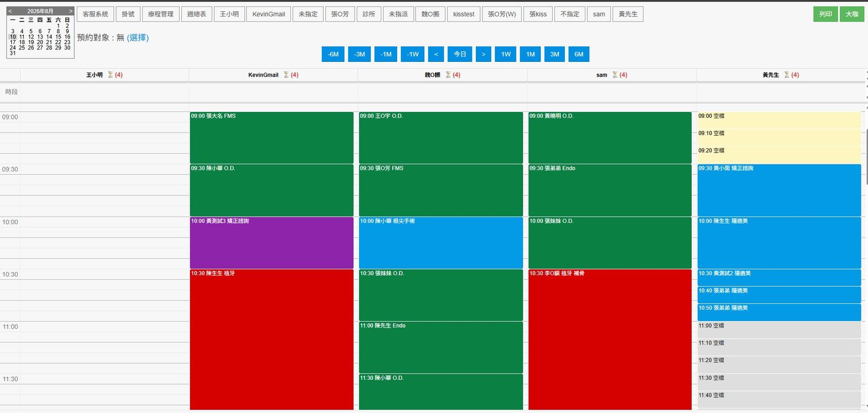The height and width of the screenshot is (413, 868).
Task: Open the 10:40 張弟弟 隱適美 appointment
Action: [780, 295]
